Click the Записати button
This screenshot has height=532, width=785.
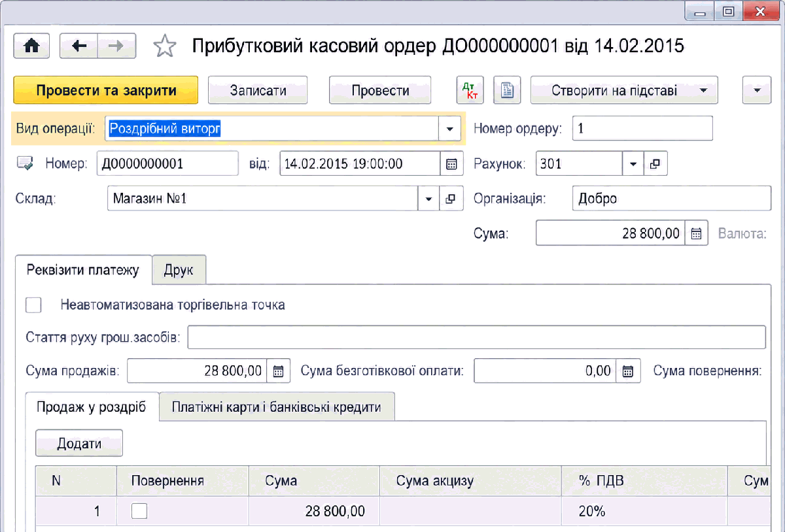point(258,90)
